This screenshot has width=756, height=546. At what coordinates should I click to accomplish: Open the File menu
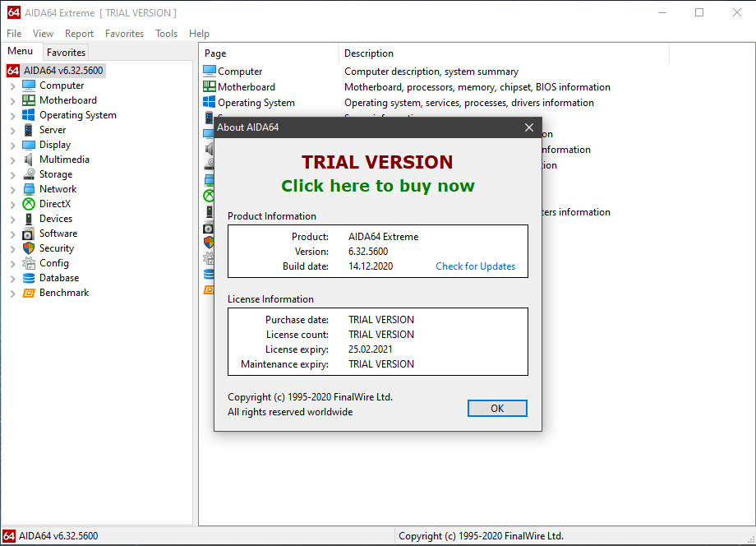coord(14,33)
